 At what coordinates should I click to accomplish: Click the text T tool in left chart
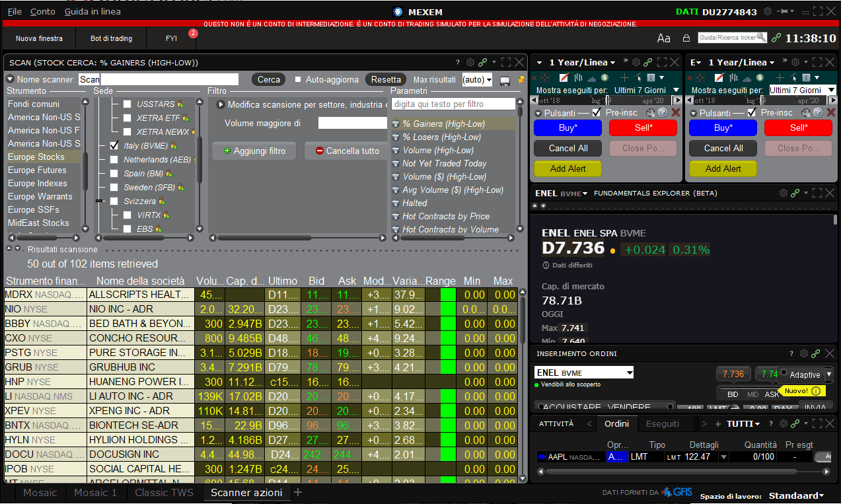(x=651, y=77)
